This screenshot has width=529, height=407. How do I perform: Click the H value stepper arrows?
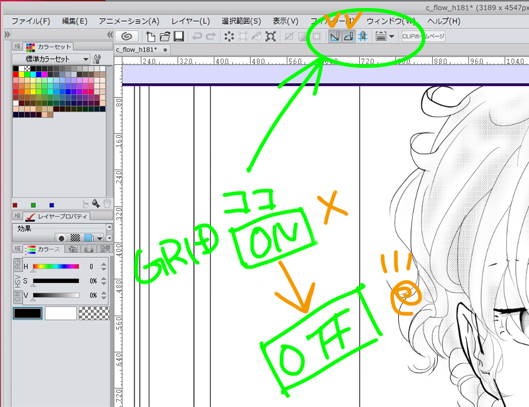click(104, 267)
